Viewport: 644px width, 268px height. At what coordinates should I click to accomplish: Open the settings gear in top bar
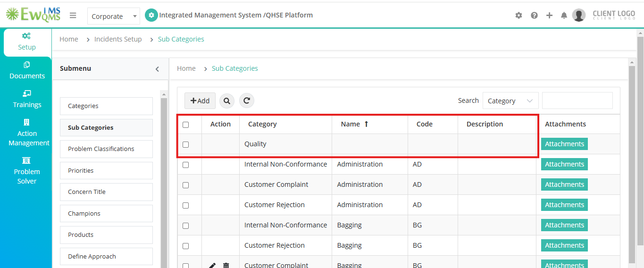pos(519,15)
